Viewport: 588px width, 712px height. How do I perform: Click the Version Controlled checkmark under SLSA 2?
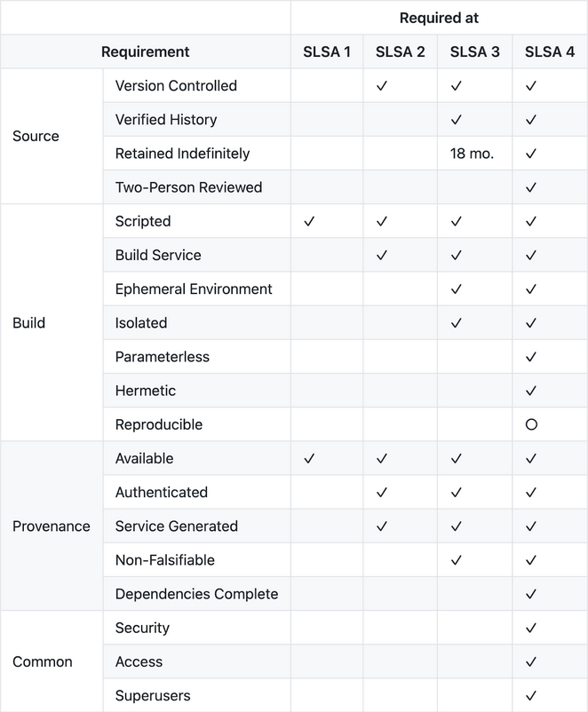[382, 86]
